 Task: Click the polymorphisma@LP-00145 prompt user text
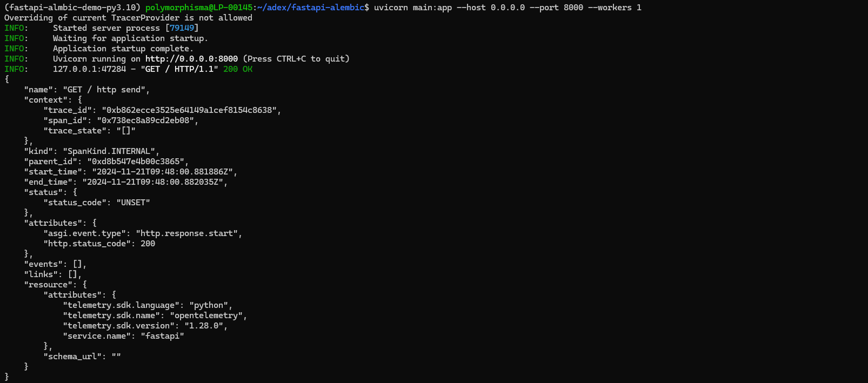pos(199,8)
